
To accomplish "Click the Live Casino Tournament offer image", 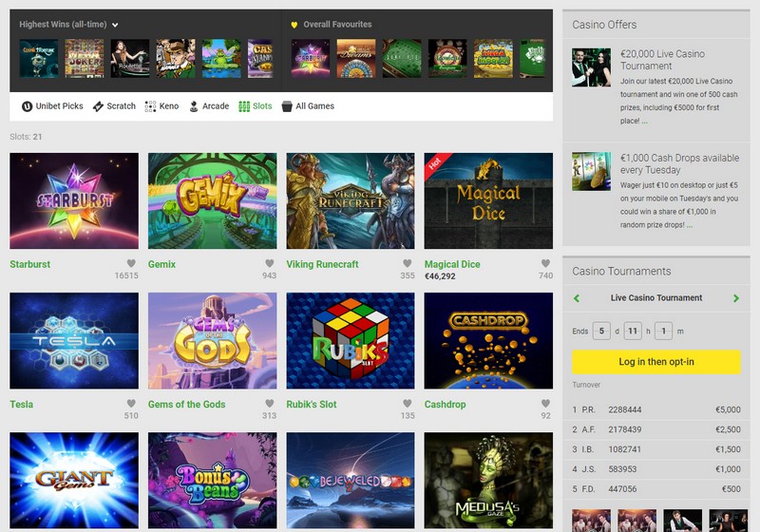I will coord(591,67).
